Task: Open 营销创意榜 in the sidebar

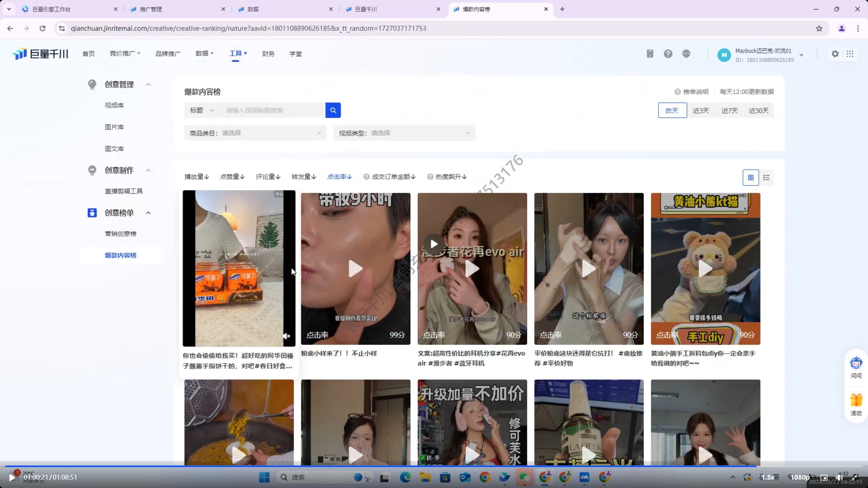Action: click(120, 233)
